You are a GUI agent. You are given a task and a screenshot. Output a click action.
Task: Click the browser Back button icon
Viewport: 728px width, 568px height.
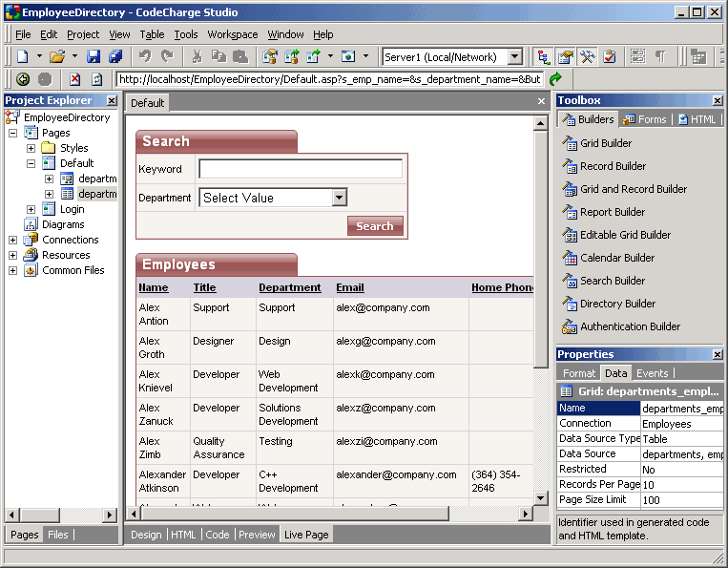(x=22, y=79)
